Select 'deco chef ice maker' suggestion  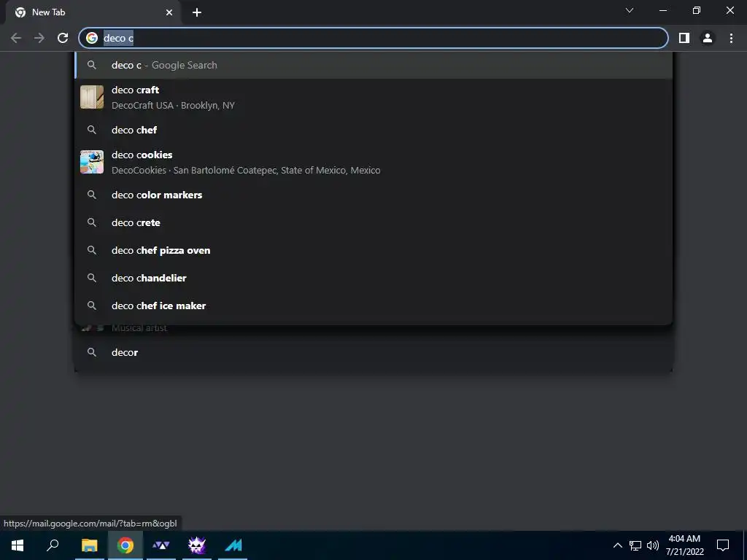[373, 306]
